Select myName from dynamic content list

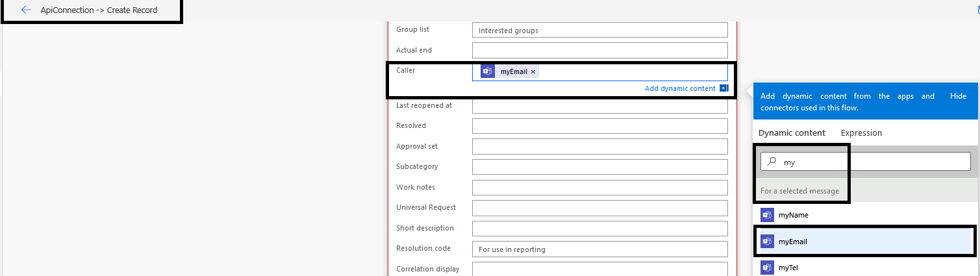click(x=794, y=215)
